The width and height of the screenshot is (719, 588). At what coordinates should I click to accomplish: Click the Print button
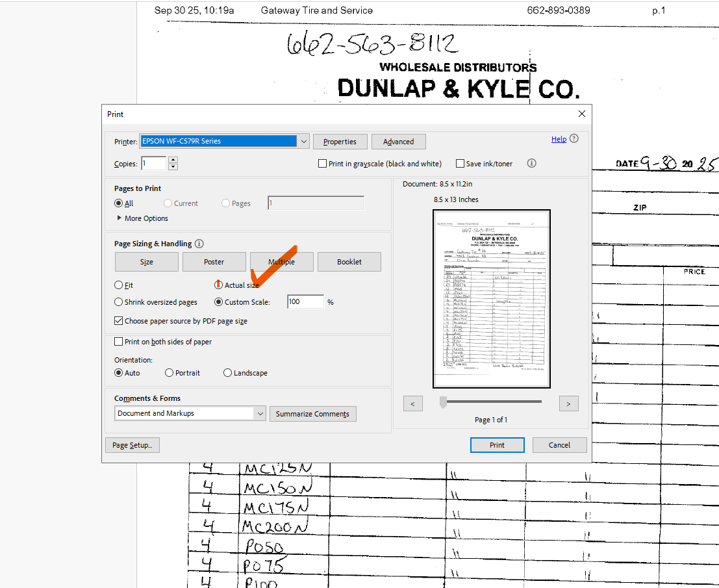pos(497,445)
